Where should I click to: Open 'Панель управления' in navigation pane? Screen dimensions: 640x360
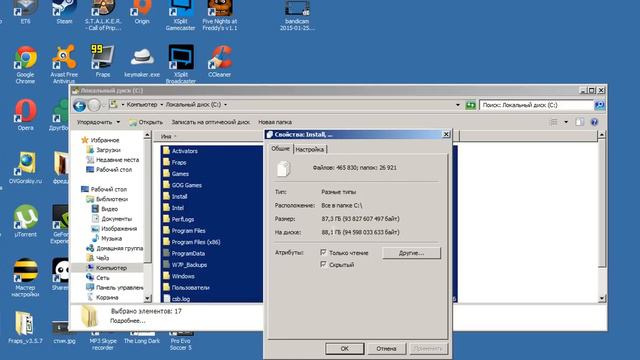(120, 287)
